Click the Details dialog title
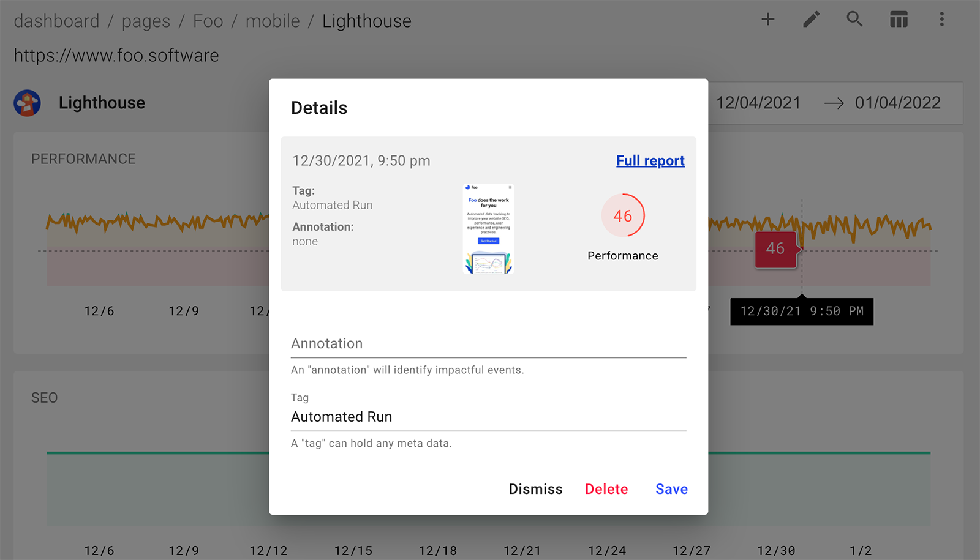980x560 pixels. click(x=319, y=108)
